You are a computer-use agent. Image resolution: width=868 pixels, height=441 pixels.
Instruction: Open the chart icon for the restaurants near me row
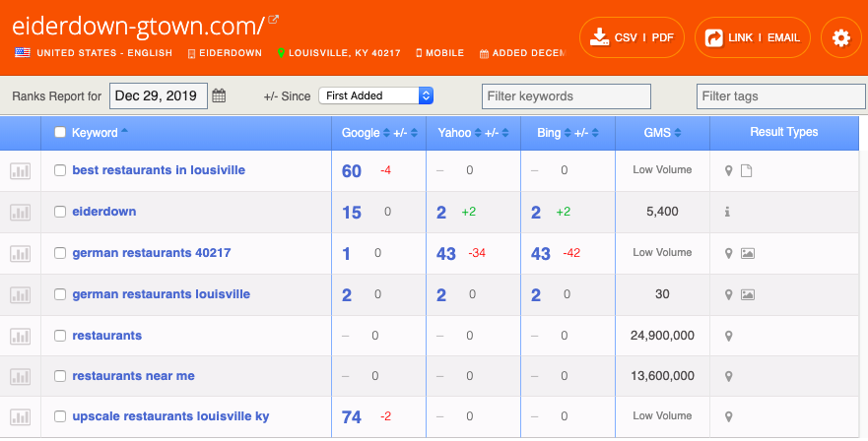pyautogui.click(x=20, y=377)
